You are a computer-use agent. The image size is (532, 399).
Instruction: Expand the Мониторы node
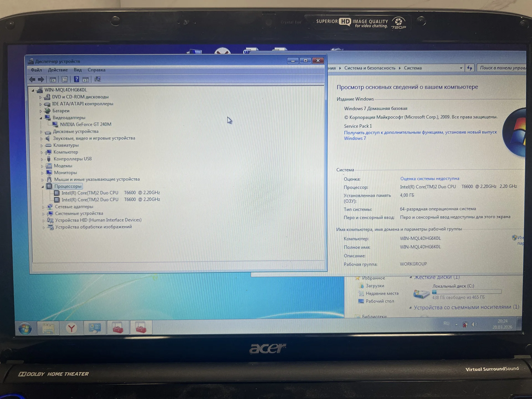[42, 173]
